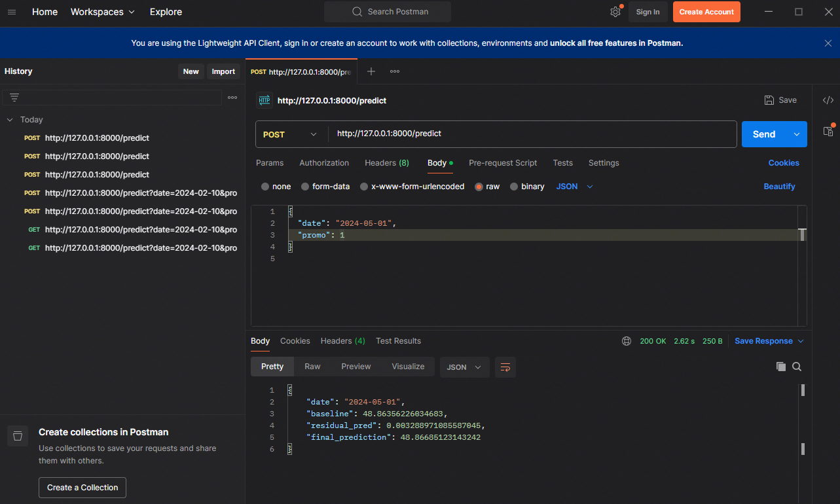This screenshot has width=840, height=504.
Task: Collapse the Today history group
Action: [10, 120]
